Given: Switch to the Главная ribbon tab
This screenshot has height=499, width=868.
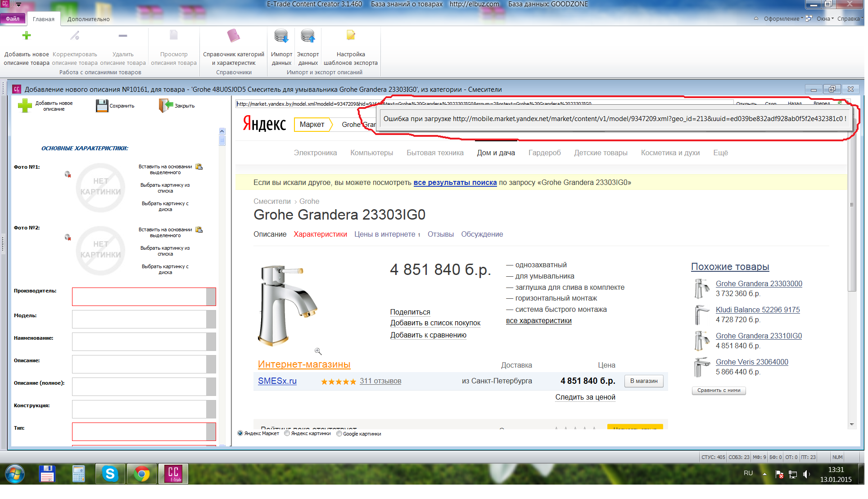Looking at the screenshot, I should (x=44, y=19).
